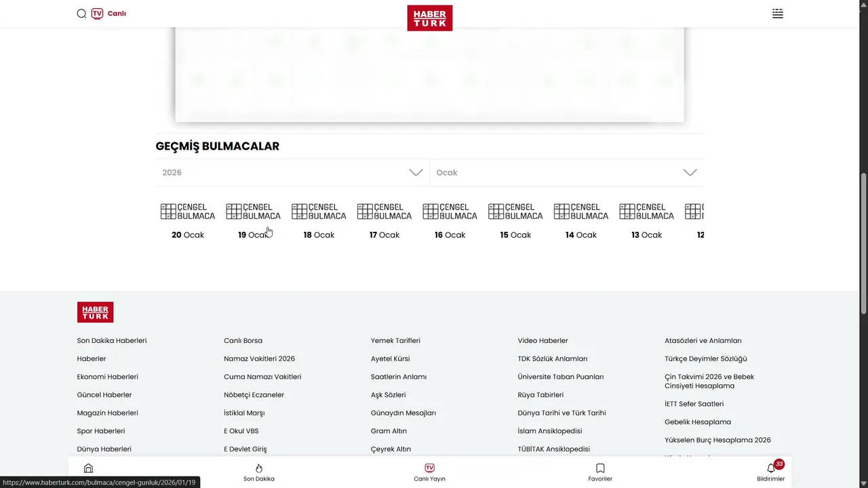The height and width of the screenshot is (488, 868).
Task: Open Gebelik Hesaplama link
Action: coord(698,422)
